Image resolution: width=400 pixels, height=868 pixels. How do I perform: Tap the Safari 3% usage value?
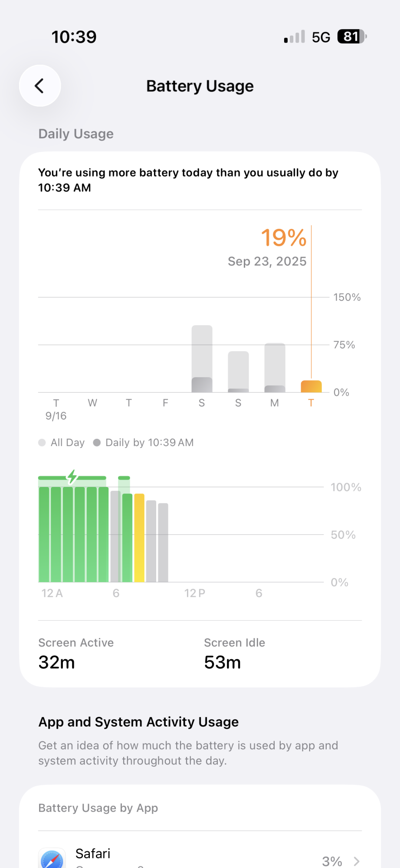tap(332, 861)
